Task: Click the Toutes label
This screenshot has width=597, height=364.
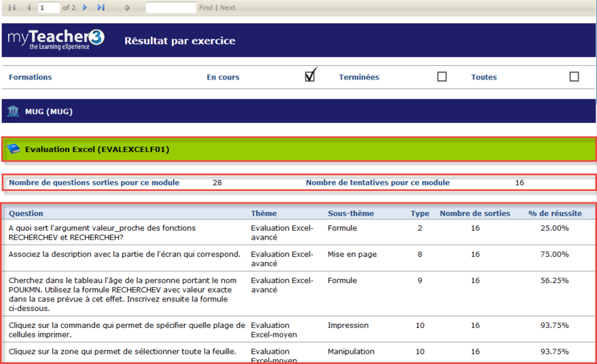Action: [x=484, y=77]
